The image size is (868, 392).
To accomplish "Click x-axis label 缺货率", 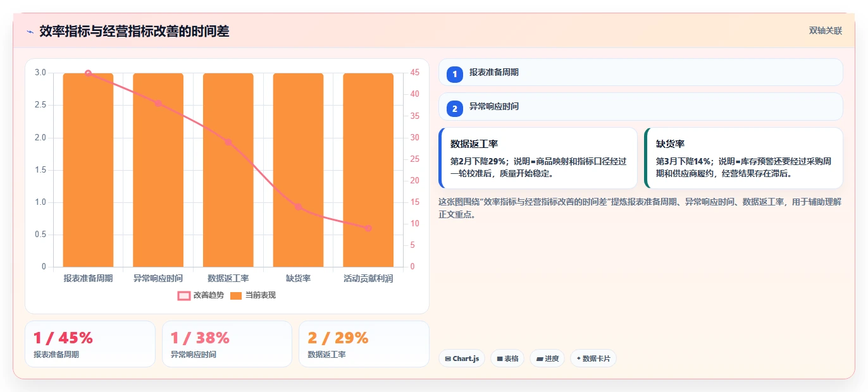I will pyautogui.click(x=298, y=278).
